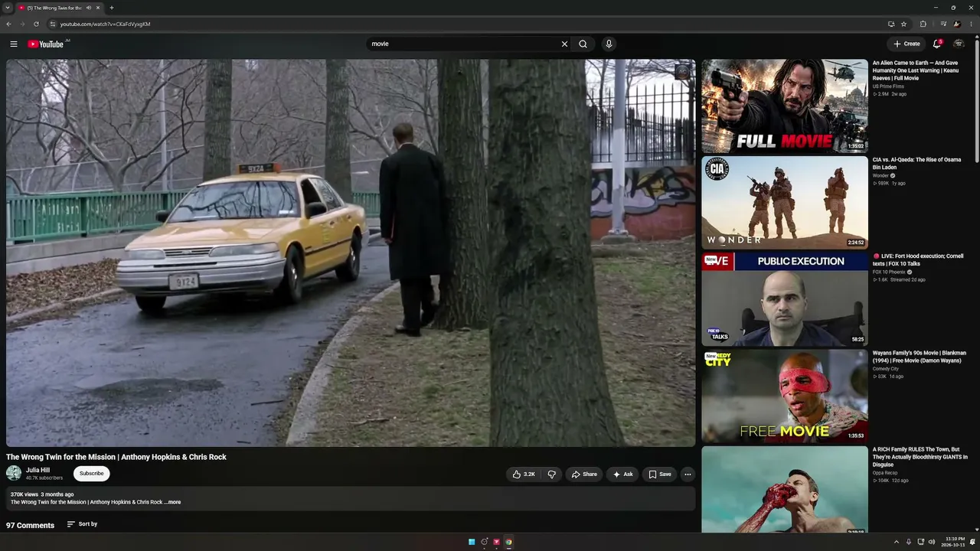Viewport: 980px width, 551px height.
Task: Open the Sort by comments dropdown
Action: 82,524
